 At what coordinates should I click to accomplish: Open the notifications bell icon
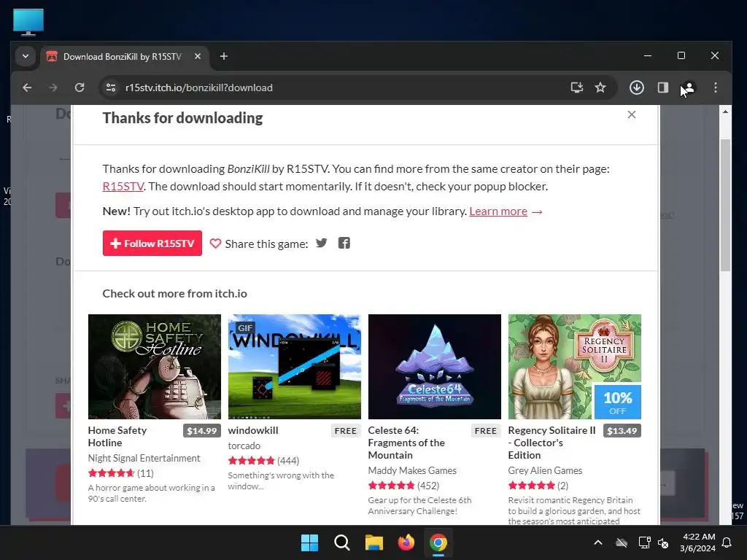pyautogui.click(x=727, y=542)
